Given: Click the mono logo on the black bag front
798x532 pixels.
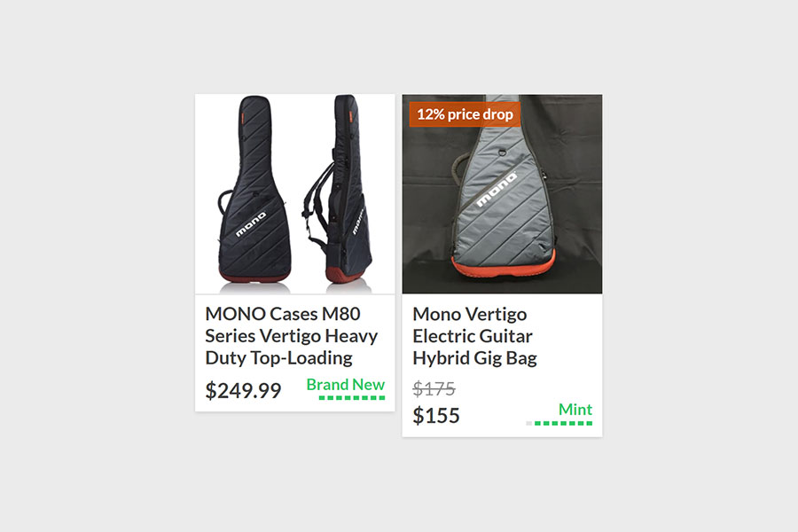Looking at the screenshot, I should pos(251,224).
